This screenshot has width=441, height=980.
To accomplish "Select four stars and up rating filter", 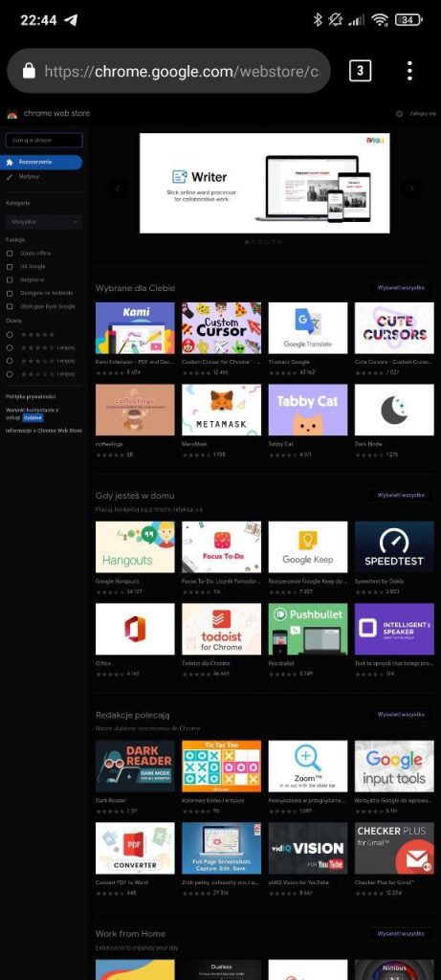I will 10,347.
